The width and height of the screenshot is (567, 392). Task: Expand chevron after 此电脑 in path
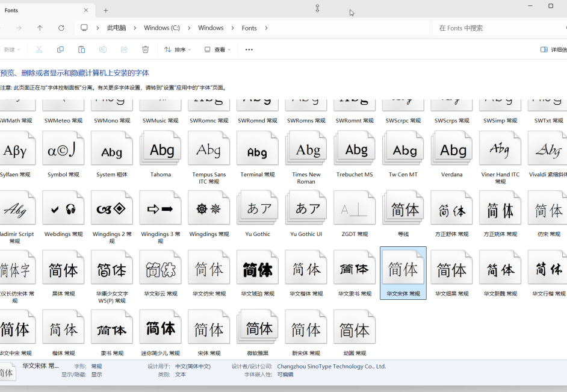(x=135, y=28)
